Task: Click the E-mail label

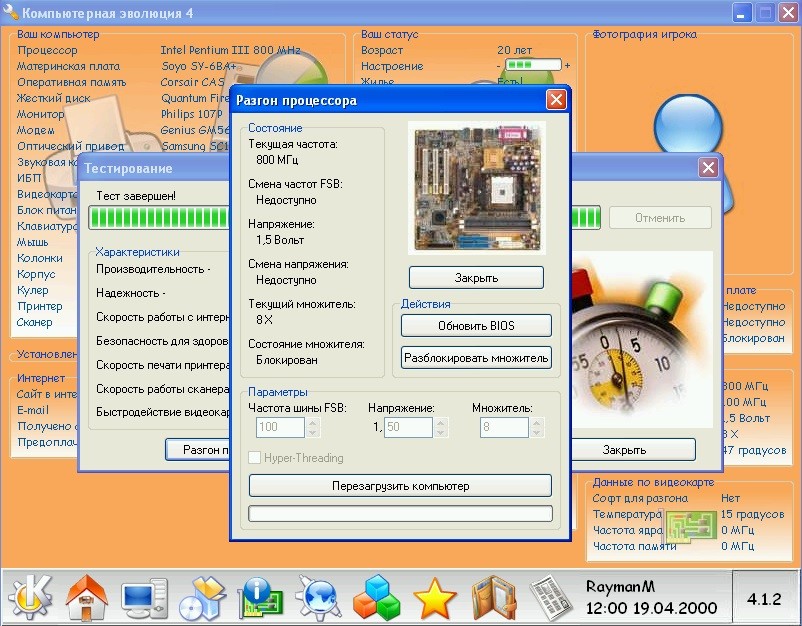Action: tap(33, 410)
